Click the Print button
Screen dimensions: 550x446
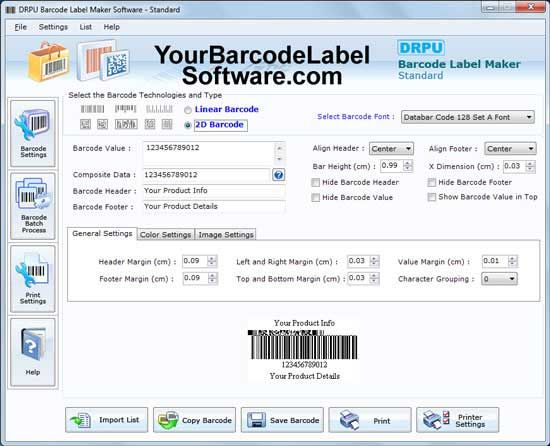370,420
